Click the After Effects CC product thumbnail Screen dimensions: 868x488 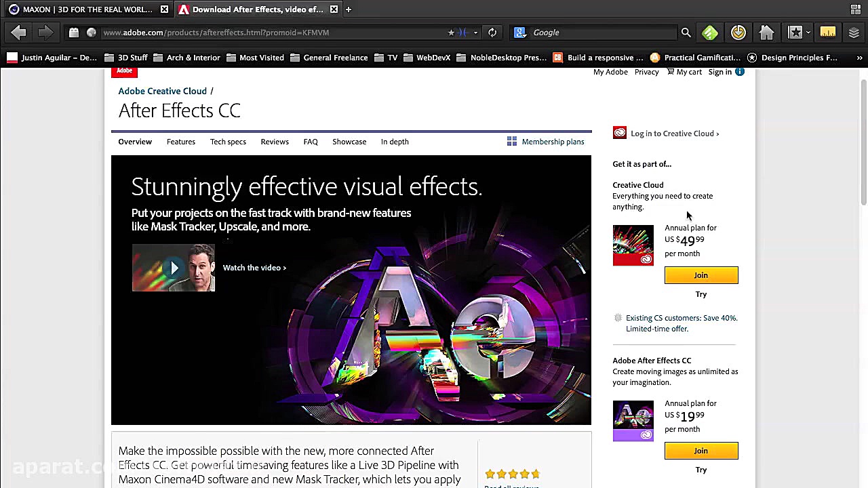(633, 421)
